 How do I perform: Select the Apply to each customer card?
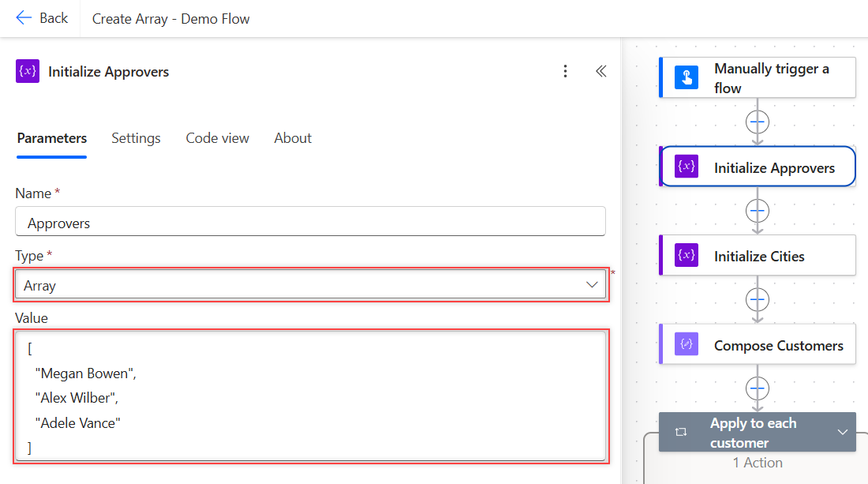(758, 432)
